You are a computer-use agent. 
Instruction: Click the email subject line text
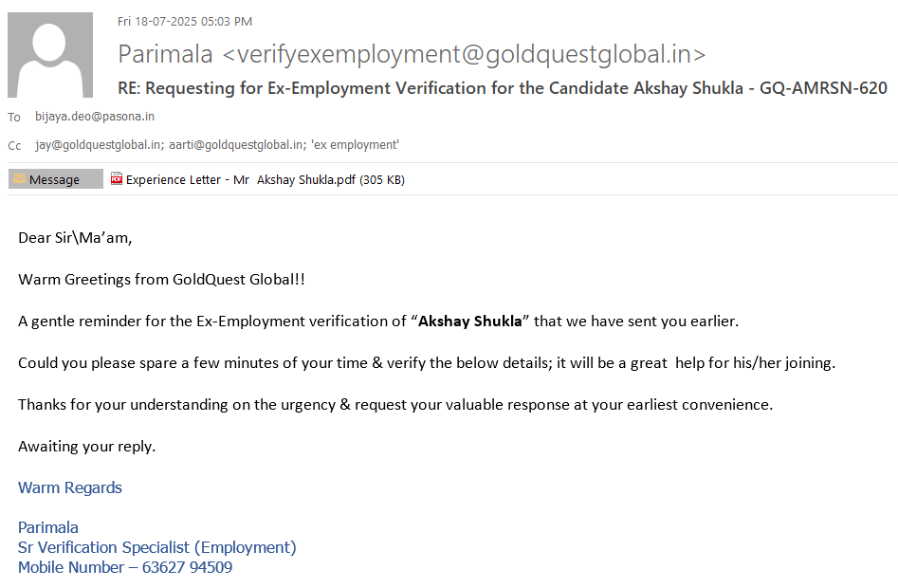[502, 88]
